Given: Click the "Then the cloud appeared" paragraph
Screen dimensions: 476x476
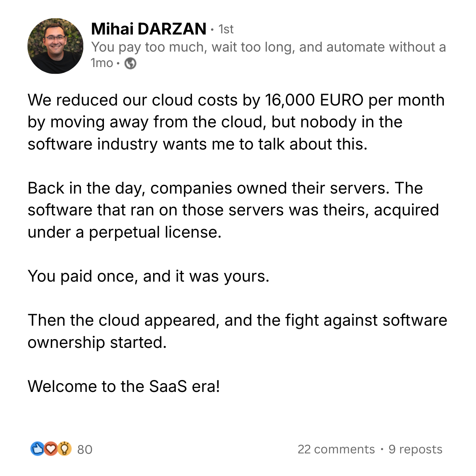Looking at the screenshot, I should [237, 331].
